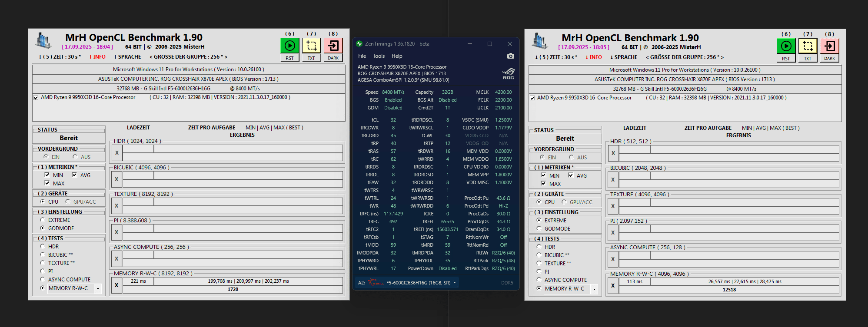Click GRÖSSE DER GRUPPE : 256 selector in right window
This screenshot has width=868, height=327.
tap(685, 57)
